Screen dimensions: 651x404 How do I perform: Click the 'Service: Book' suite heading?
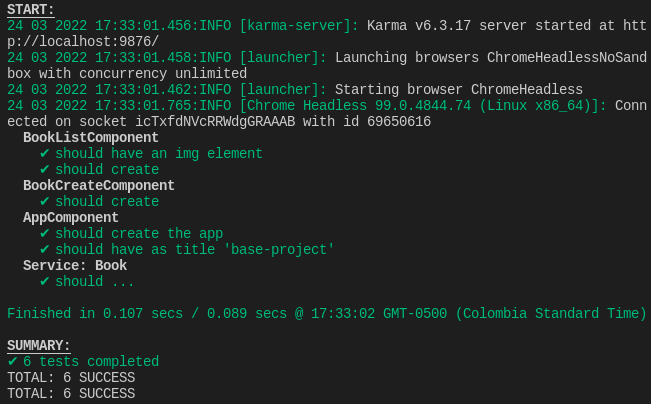click(x=75, y=265)
